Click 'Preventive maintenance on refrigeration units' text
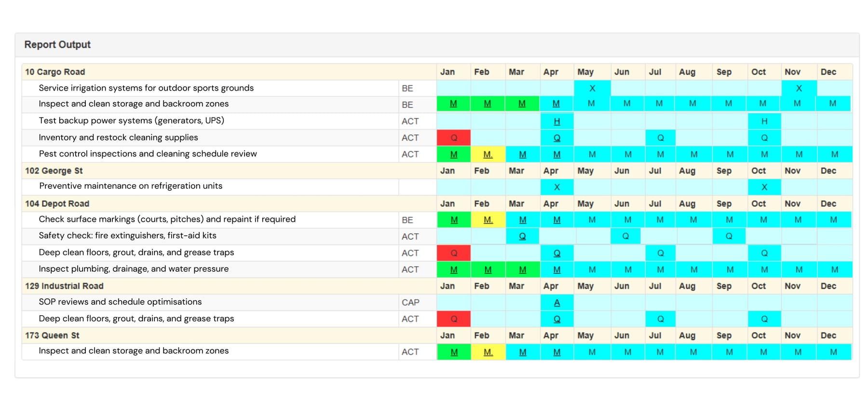This screenshot has height=402, width=868. coord(131,186)
